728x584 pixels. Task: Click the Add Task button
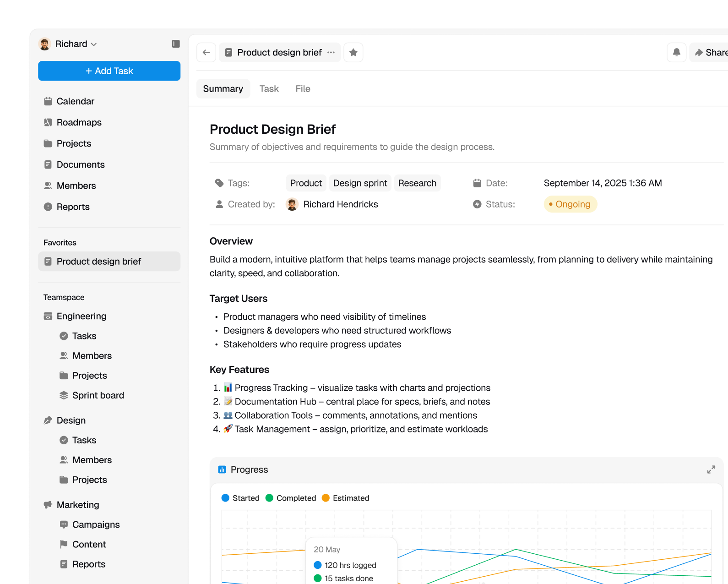coord(109,71)
